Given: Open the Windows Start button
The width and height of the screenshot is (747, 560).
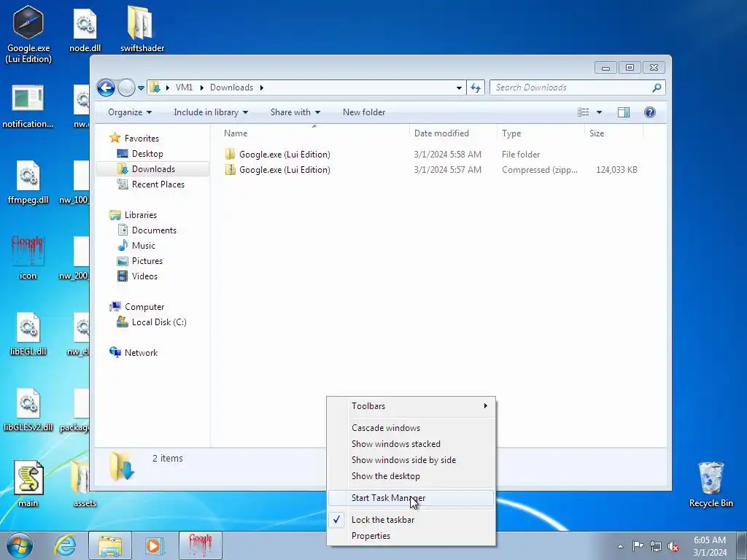Looking at the screenshot, I should 19,545.
